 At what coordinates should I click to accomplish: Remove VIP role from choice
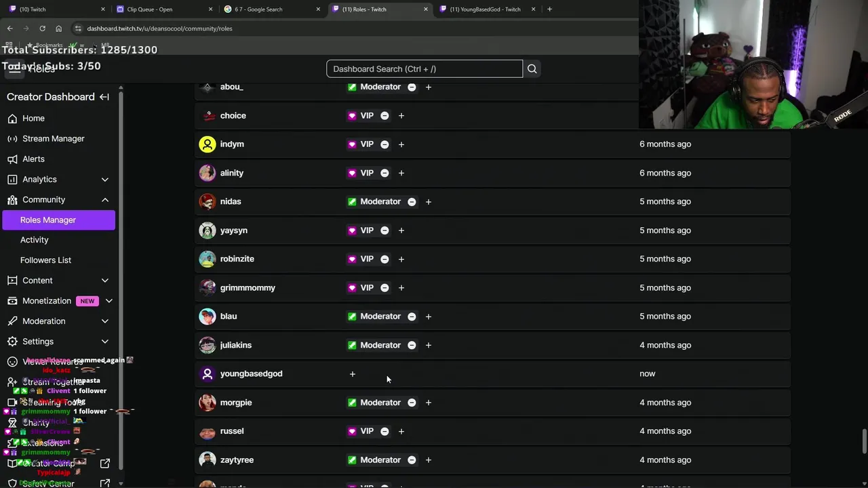384,116
